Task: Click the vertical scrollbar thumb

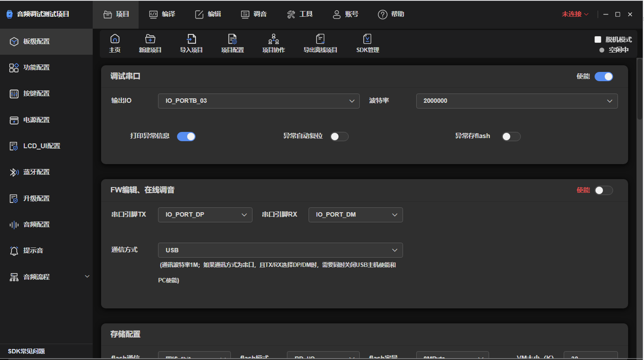Action: point(640,89)
